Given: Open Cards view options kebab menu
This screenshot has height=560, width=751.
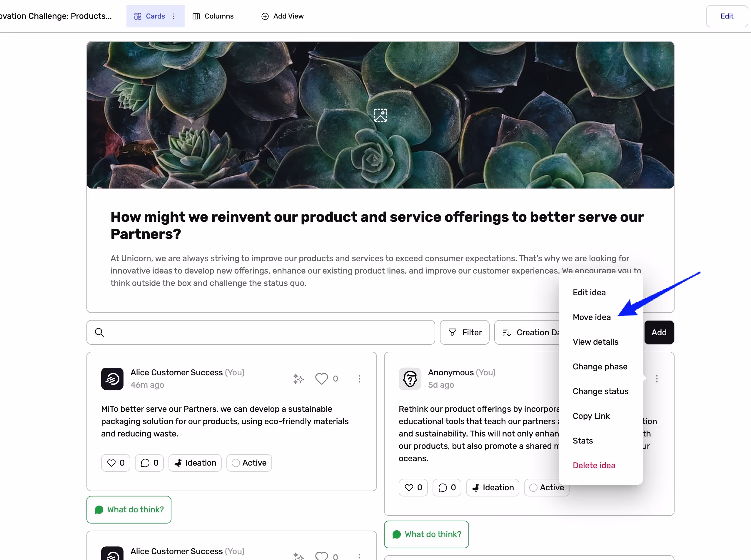Looking at the screenshot, I should (x=174, y=16).
